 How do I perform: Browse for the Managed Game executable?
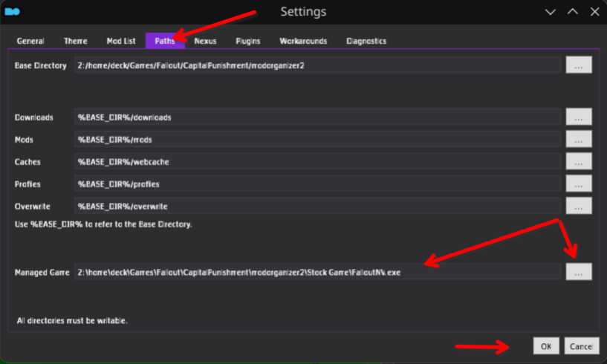(x=578, y=273)
